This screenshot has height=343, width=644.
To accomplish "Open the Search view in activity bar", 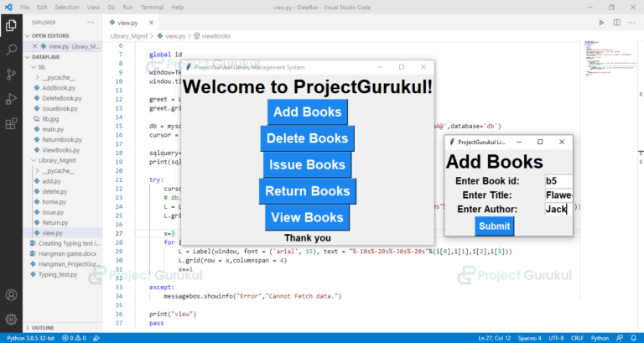I will coord(11,50).
